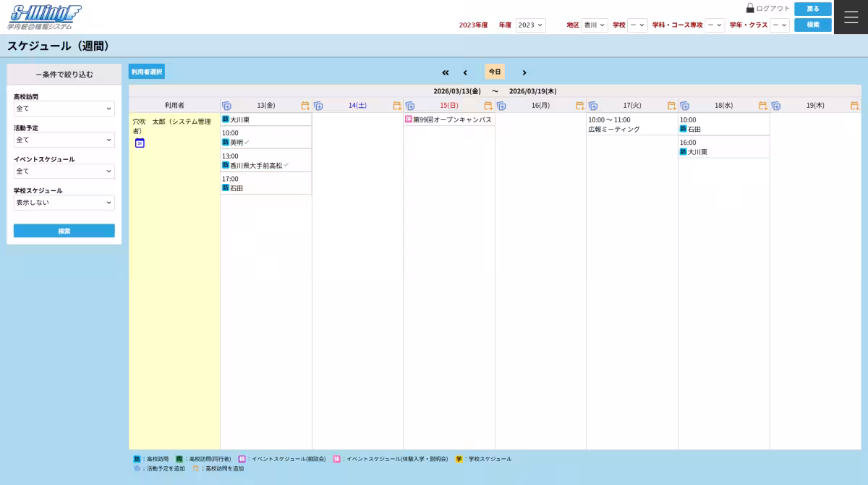Click the 利用者選択 button
This screenshot has height=485, width=868.
147,72
